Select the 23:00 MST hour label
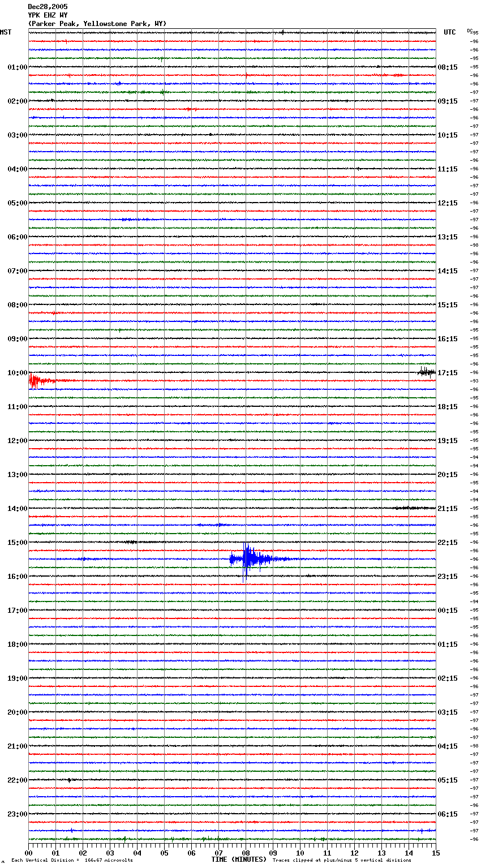 tap(18, 814)
